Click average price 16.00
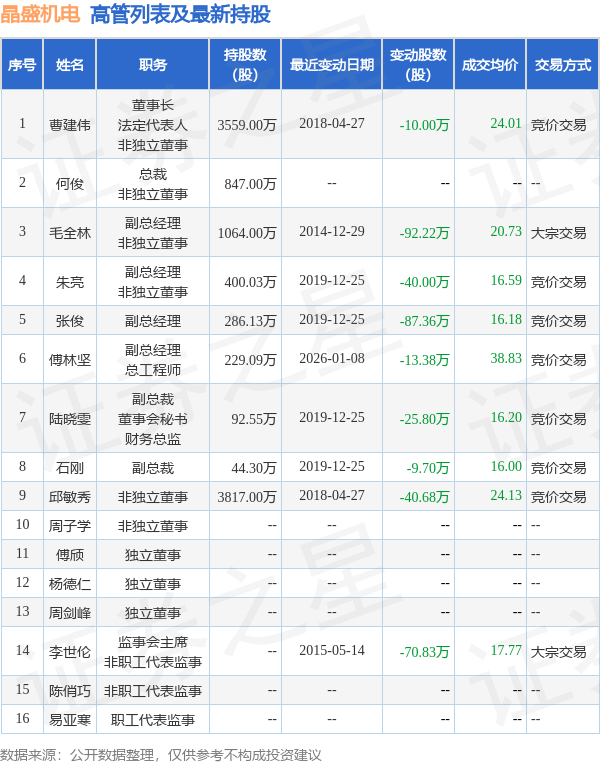This screenshot has width=600, height=764. (506, 467)
